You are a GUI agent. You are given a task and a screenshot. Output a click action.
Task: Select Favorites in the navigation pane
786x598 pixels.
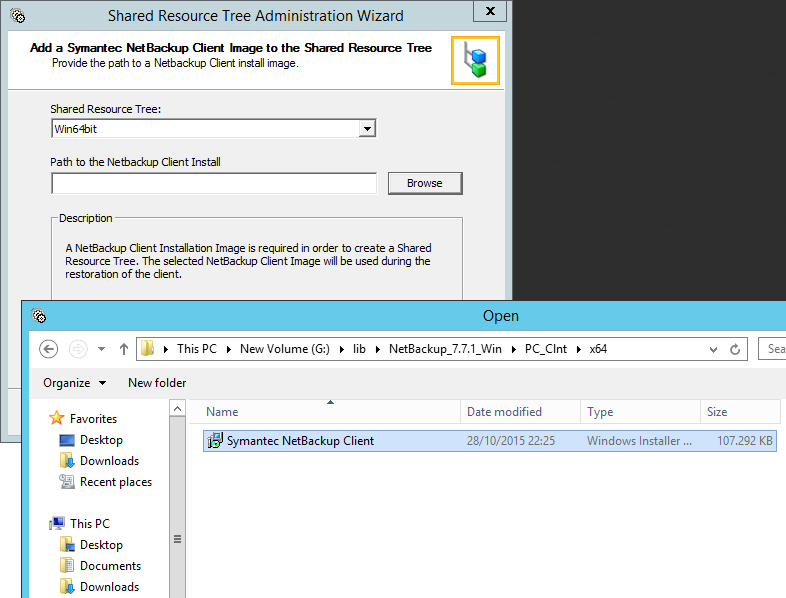[x=93, y=419]
